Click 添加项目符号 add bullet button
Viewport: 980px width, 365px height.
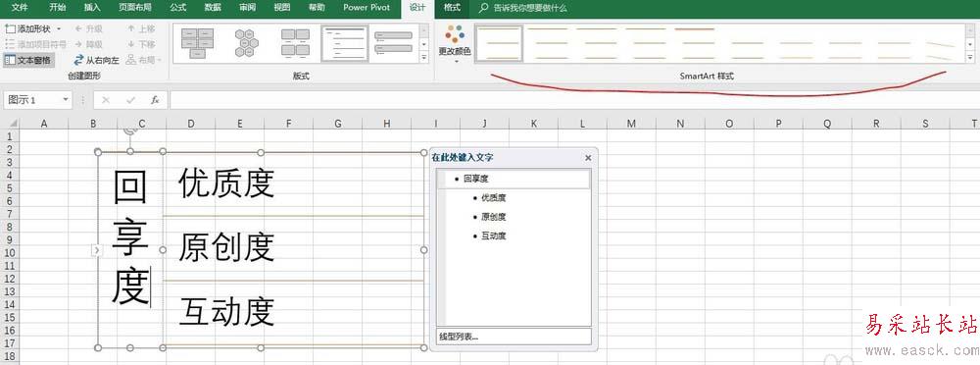(35, 44)
